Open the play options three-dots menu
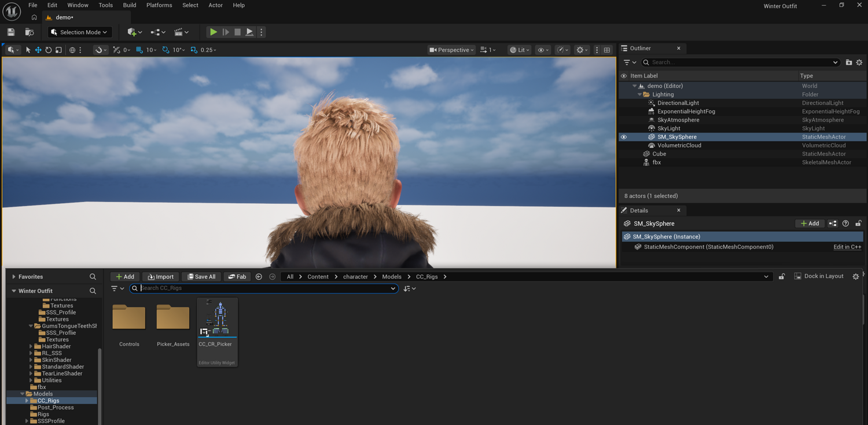Screen dimensions: 868x425 [x=262, y=32]
